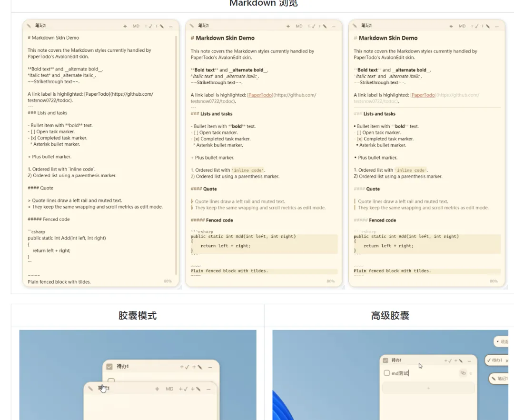Click 待办1 checklist icon in 高级胶囊 image
The width and height of the screenshot is (514, 420).
385,360
